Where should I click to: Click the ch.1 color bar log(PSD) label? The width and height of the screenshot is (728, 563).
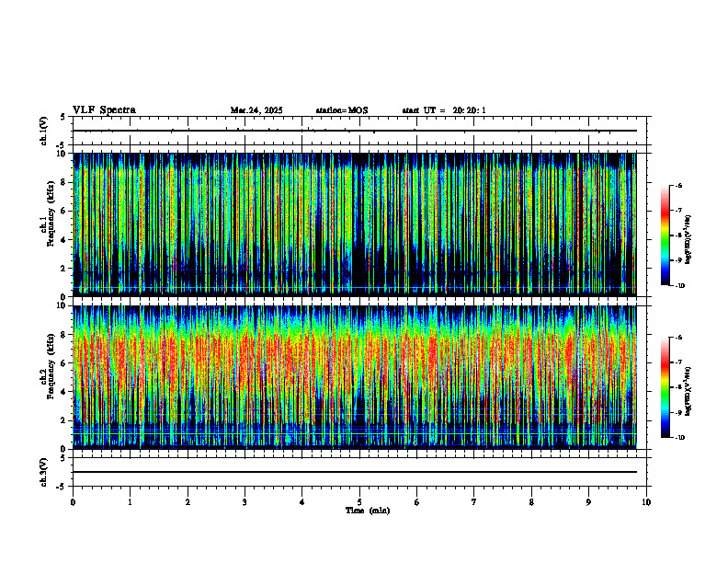tap(688, 239)
